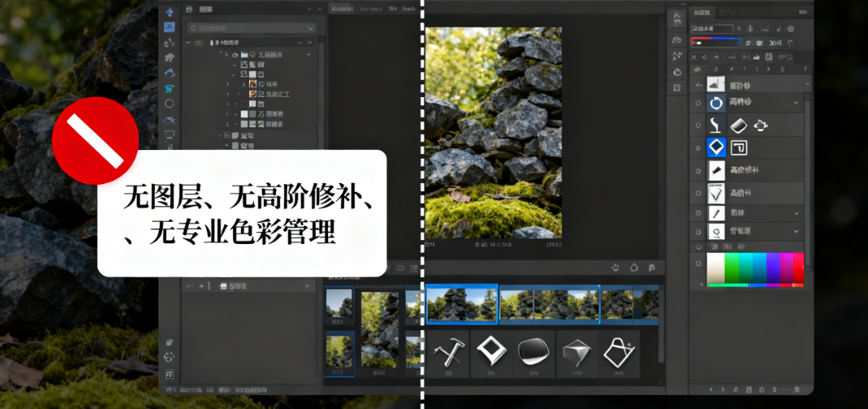Screen dimensions: 868x409
Task: Select the rounded black pebble tool tile
Action: click(534, 354)
